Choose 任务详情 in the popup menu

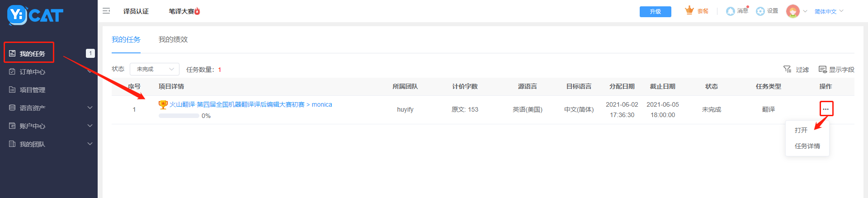click(807, 146)
